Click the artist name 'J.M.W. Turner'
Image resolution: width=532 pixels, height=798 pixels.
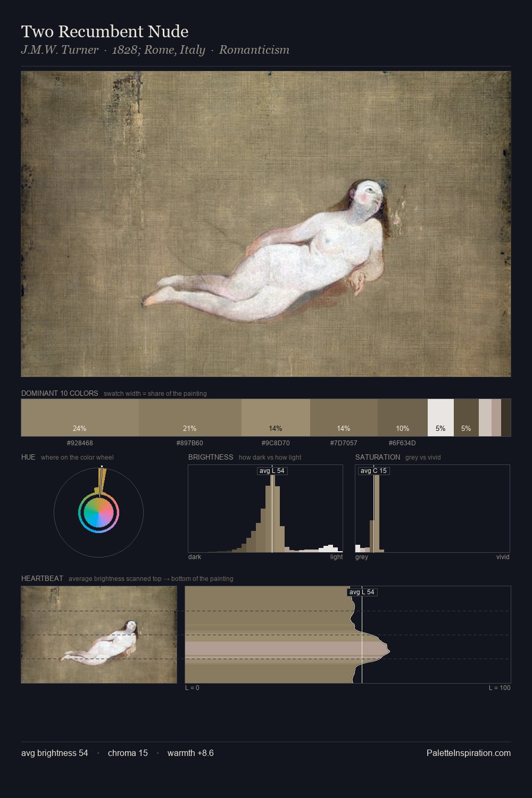60,50
